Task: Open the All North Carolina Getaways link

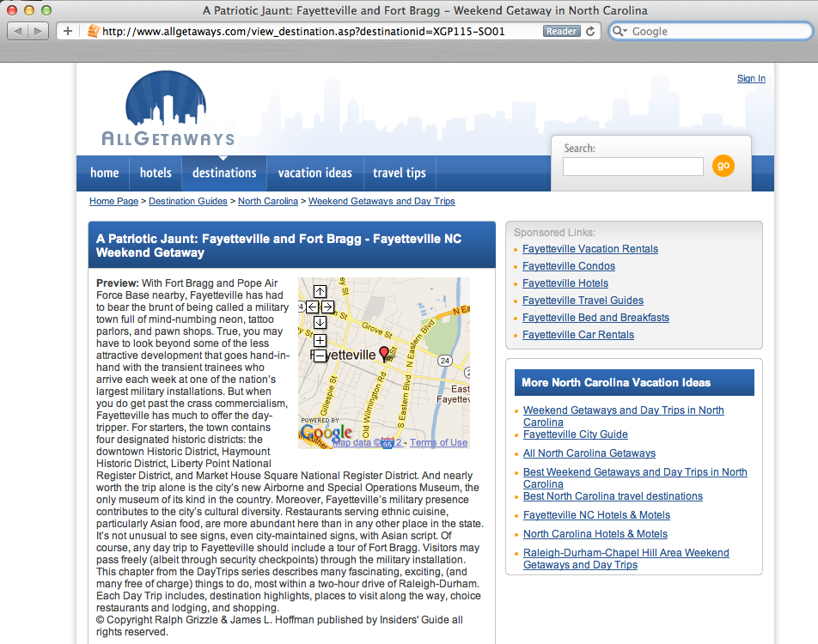Action: tap(589, 453)
